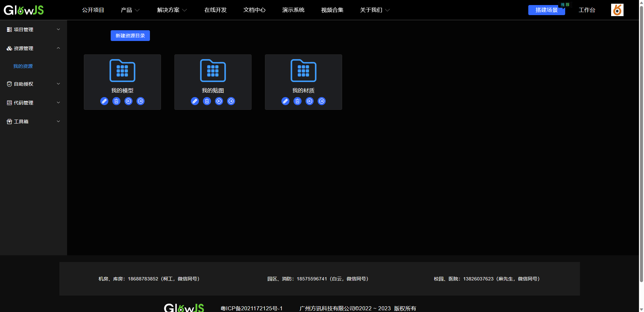The height and width of the screenshot is (312, 644).
Task: Click the left arrow icon under 我的材质
Action: (310, 101)
